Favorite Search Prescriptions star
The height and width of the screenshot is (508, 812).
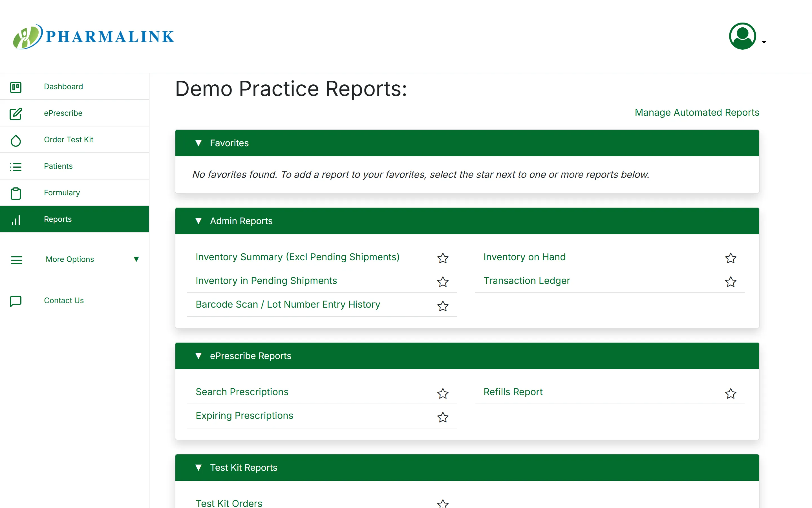click(x=443, y=393)
